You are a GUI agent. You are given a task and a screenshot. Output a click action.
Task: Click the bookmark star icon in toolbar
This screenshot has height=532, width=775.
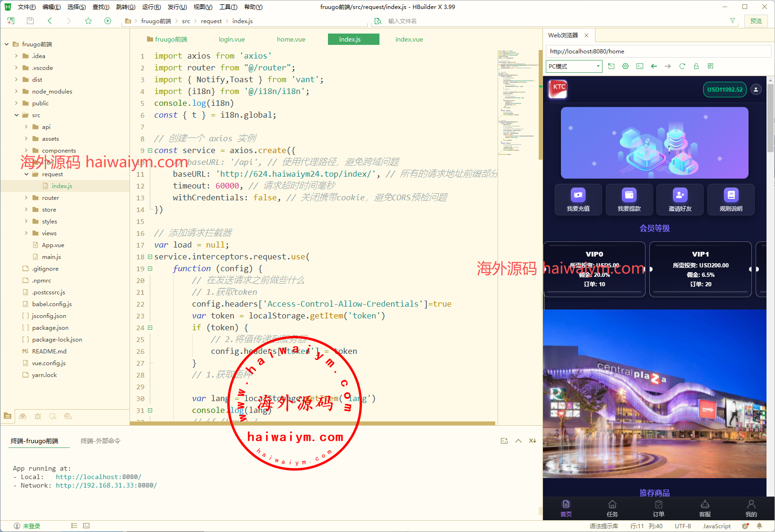pyautogui.click(x=88, y=21)
